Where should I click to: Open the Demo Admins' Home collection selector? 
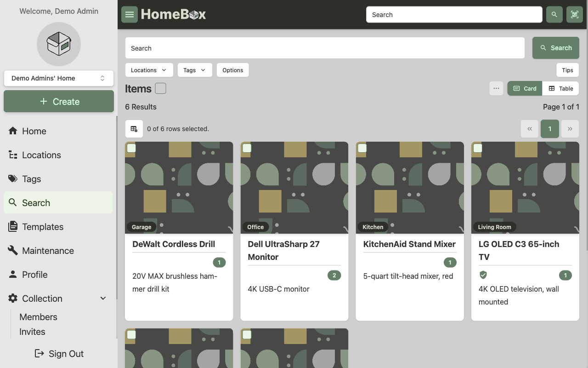[59, 78]
